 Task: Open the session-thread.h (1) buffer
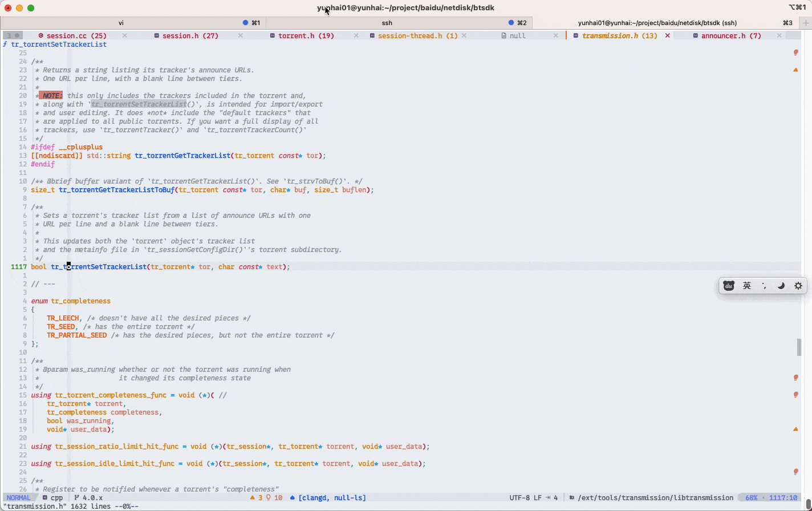(x=417, y=35)
